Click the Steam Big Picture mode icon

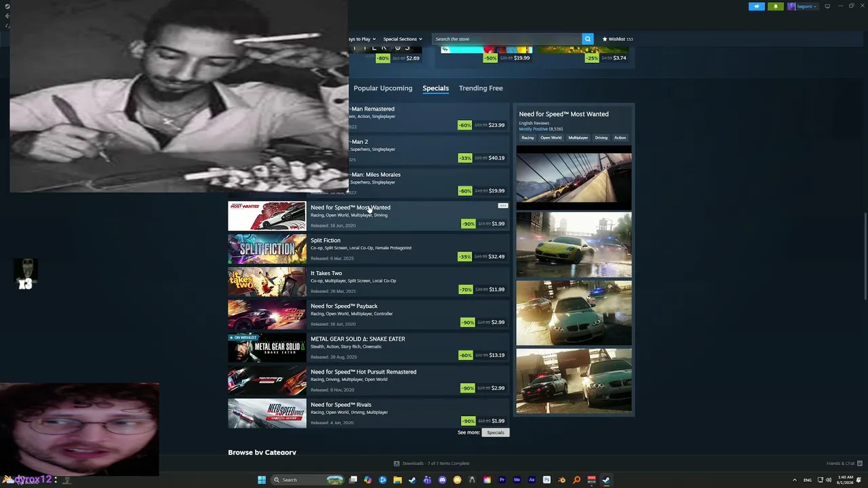[827, 6]
